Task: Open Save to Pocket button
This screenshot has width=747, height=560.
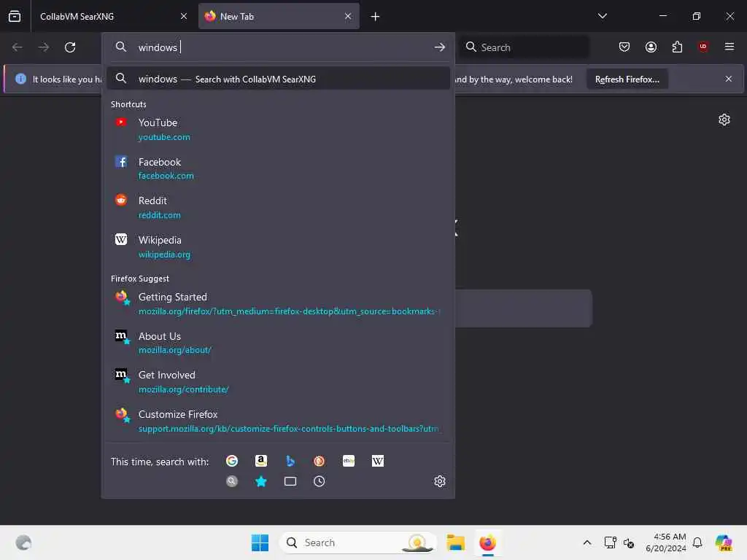Action: pyautogui.click(x=624, y=47)
